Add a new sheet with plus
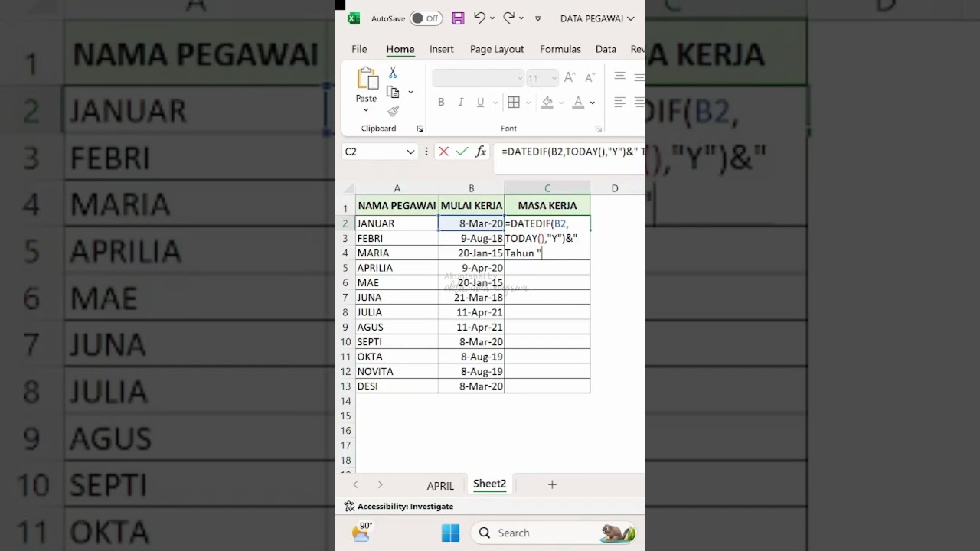Viewport: 980px width, 551px height. click(552, 484)
